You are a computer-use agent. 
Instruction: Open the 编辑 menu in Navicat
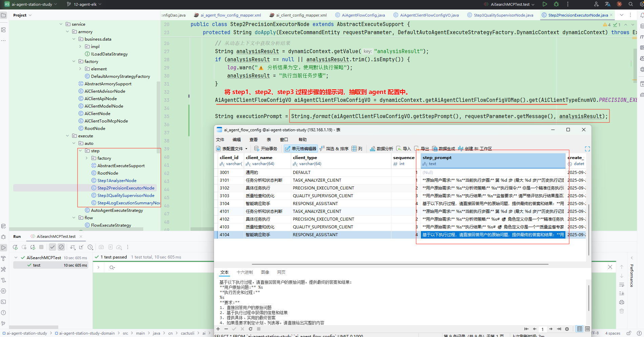click(x=236, y=140)
